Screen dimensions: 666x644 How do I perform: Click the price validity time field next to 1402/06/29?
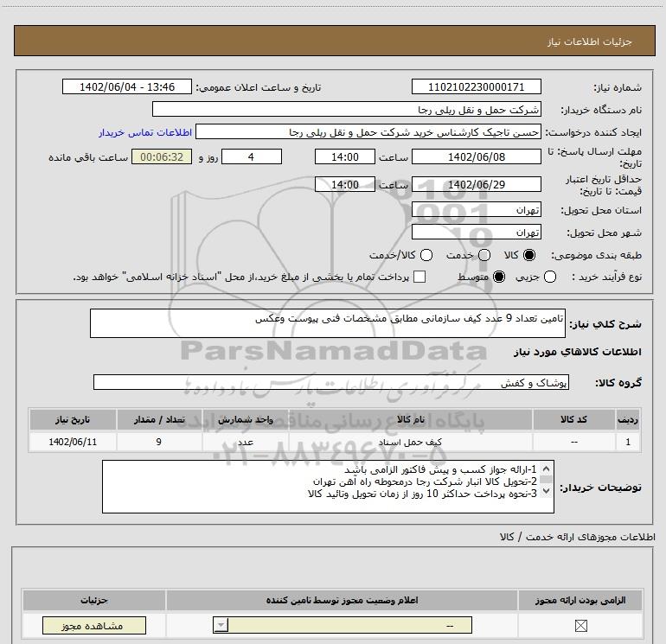pos(345,184)
